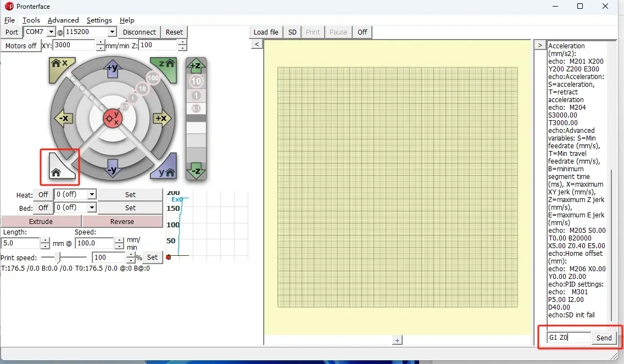The image size is (624, 364).
Task: Select the Z 1 step circle
Action: pos(196,96)
